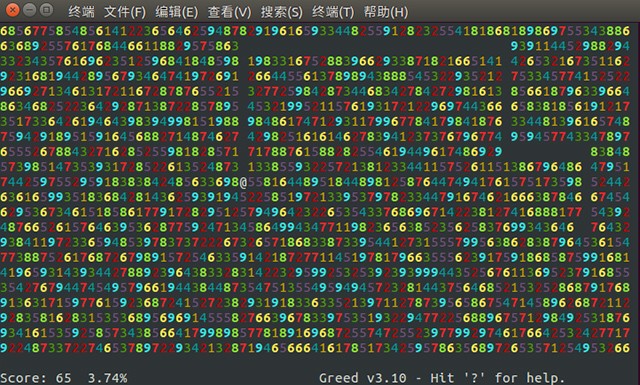Click the words "for help." in status line
640x385 pixels.
[x=530, y=378]
